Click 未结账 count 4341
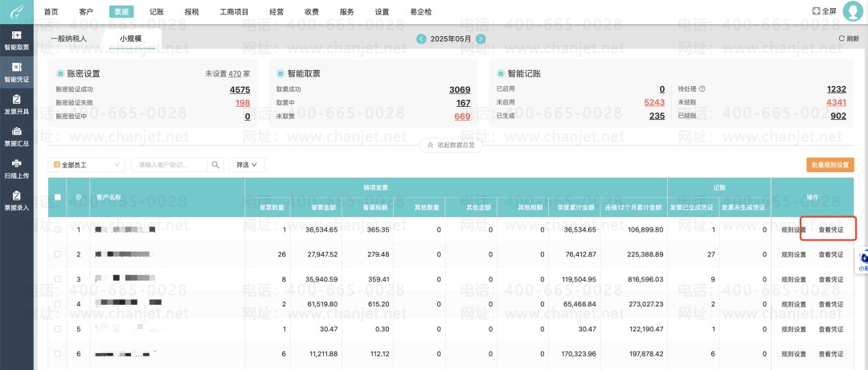 click(x=837, y=102)
